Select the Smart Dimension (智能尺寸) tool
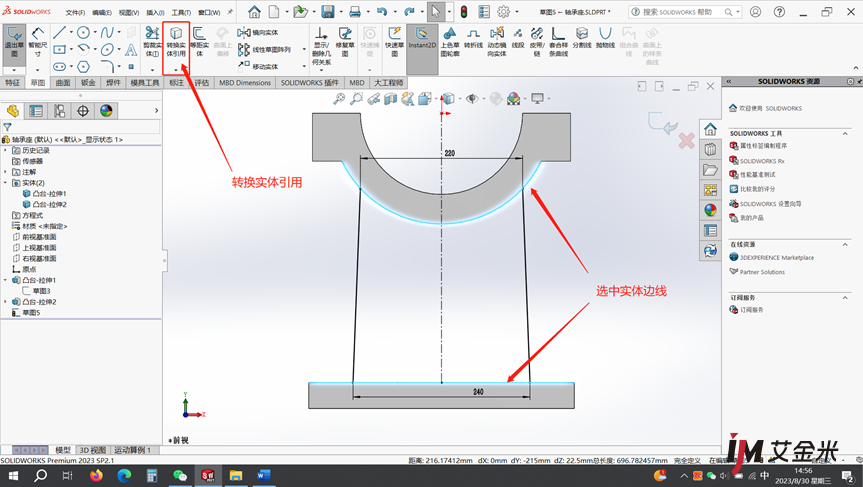This screenshot has width=863, height=487. [37, 44]
